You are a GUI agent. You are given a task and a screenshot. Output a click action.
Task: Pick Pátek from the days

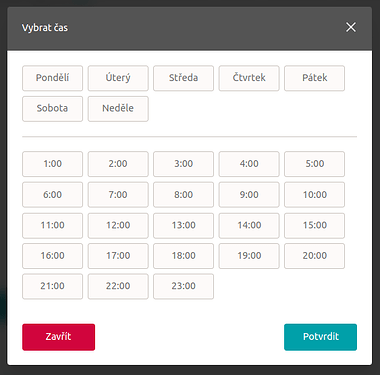314,78
